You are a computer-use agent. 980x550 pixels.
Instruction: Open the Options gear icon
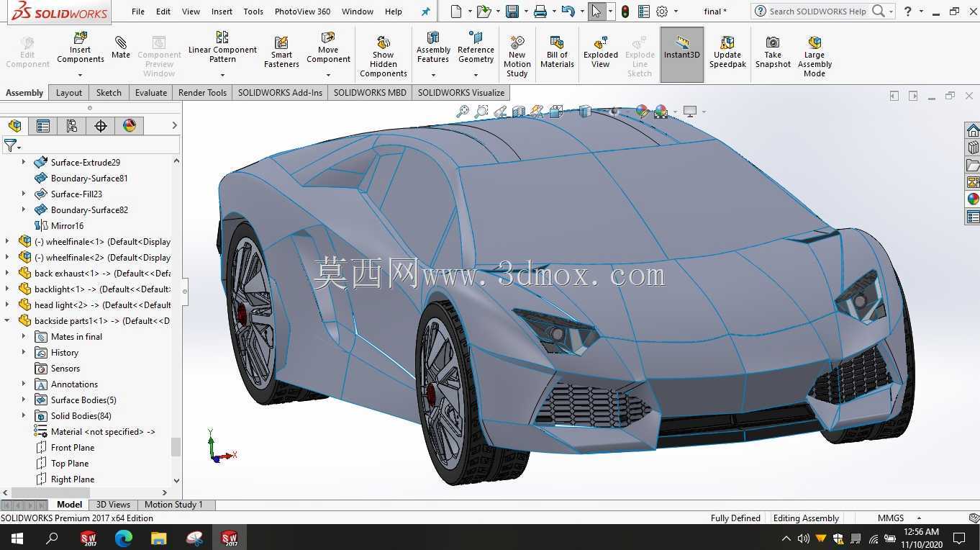tap(662, 12)
